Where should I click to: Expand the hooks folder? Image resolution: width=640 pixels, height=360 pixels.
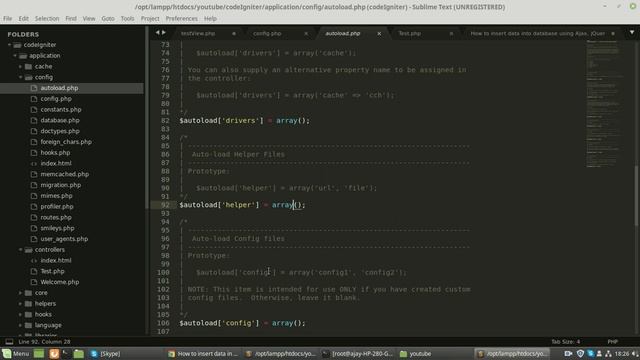pyautogui.click(x=20, y=314)
